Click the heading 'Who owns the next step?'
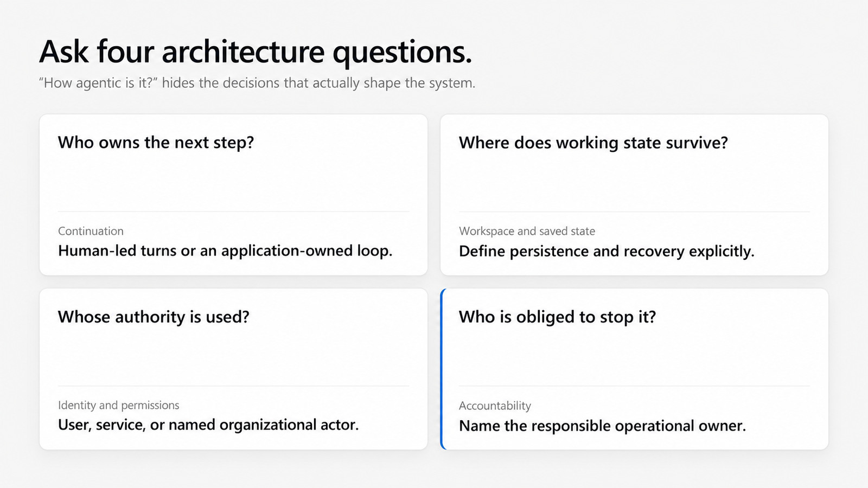 pos(156,143)
